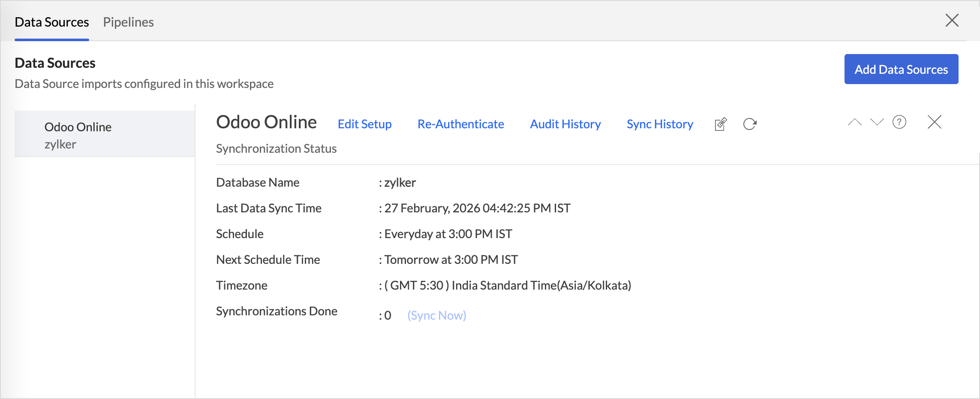Viewport: 980px width, 399px height.
Task: Close the Odoo Online details panel
Action: coord(934,122)
